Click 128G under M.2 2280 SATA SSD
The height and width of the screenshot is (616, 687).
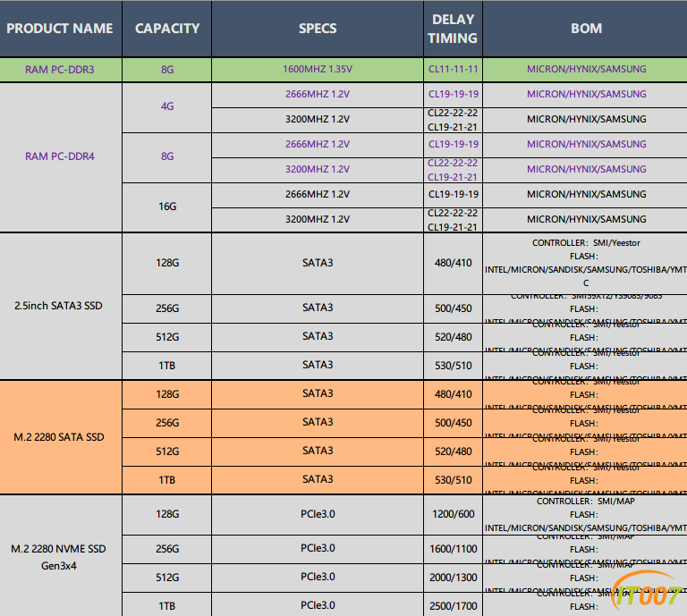pyautogui.click(x=167, y=394)
